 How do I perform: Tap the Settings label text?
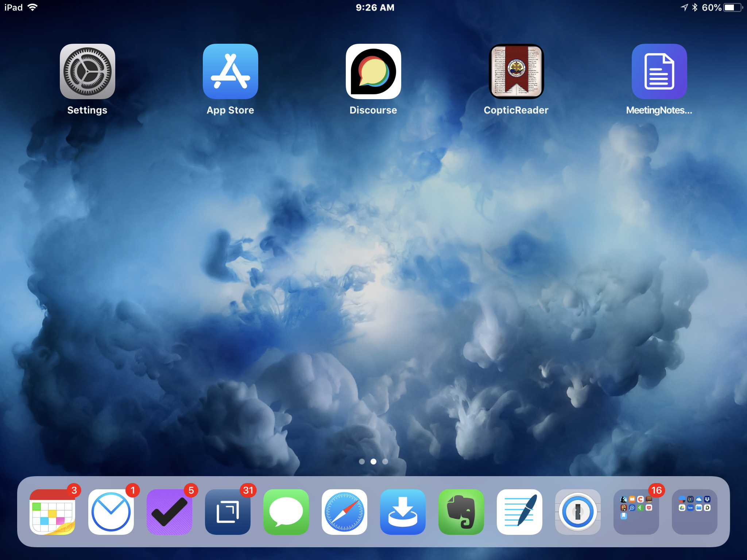87,110
